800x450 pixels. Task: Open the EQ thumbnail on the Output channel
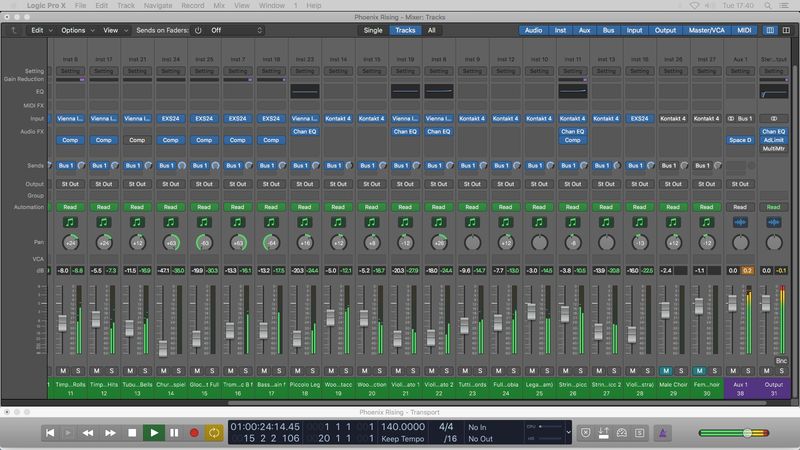(773, 91)
